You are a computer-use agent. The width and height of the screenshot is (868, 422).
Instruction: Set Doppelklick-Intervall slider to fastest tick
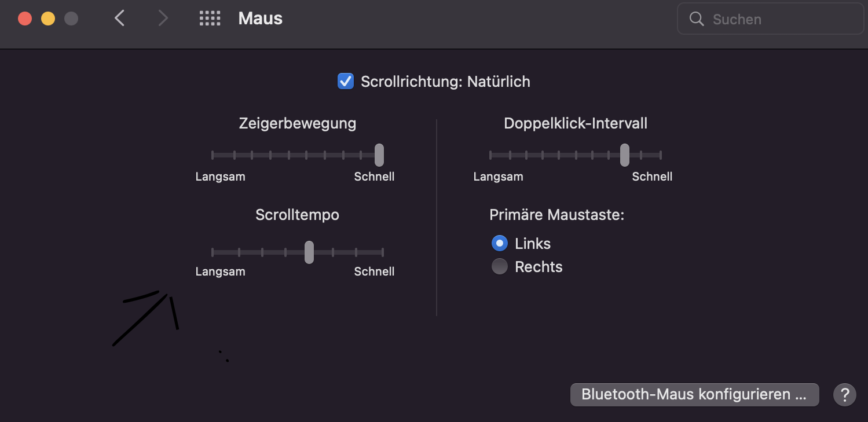click(x=661, y=155)
